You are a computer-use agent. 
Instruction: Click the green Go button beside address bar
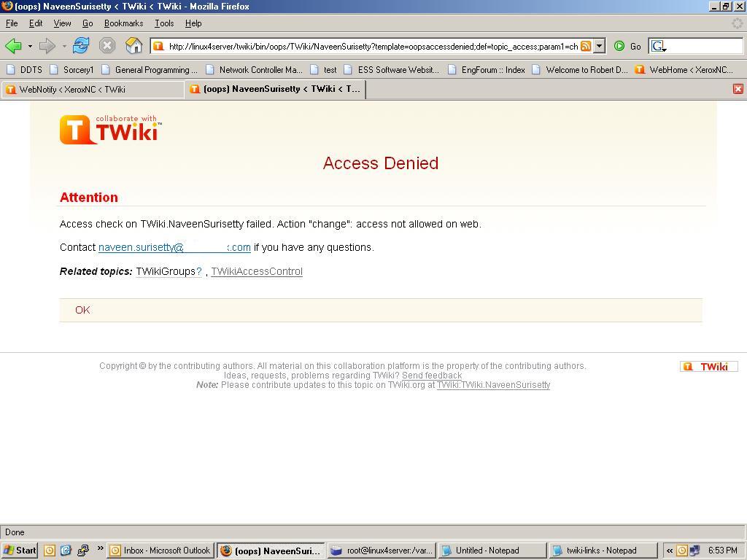(x=618, y=45)
